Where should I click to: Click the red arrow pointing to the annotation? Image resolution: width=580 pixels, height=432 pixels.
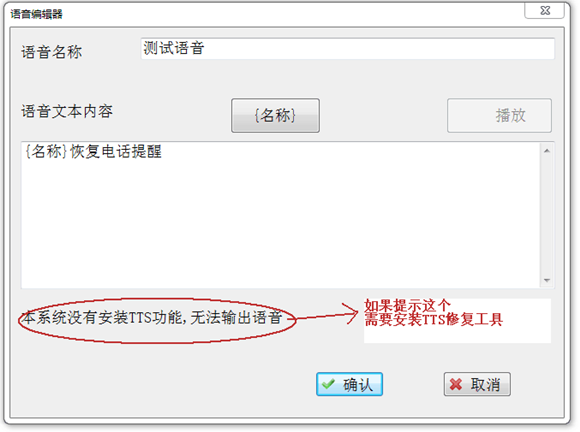pos(325,314)
